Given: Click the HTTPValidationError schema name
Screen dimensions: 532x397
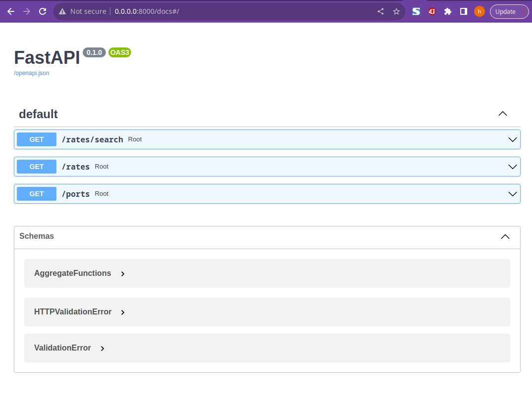Looking at the screenshot, I should point(73,312).
